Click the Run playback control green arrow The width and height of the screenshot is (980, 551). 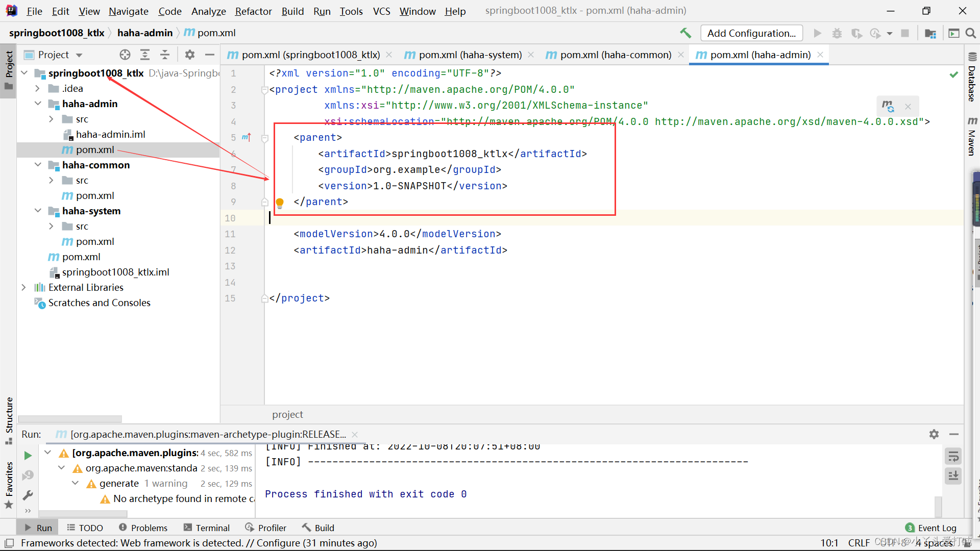tap(28, 456)
